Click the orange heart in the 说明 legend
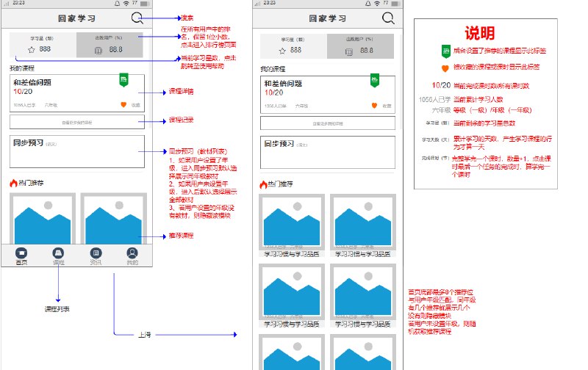Image resolution: width=588 pixels, height=370 pixels. 445,68
